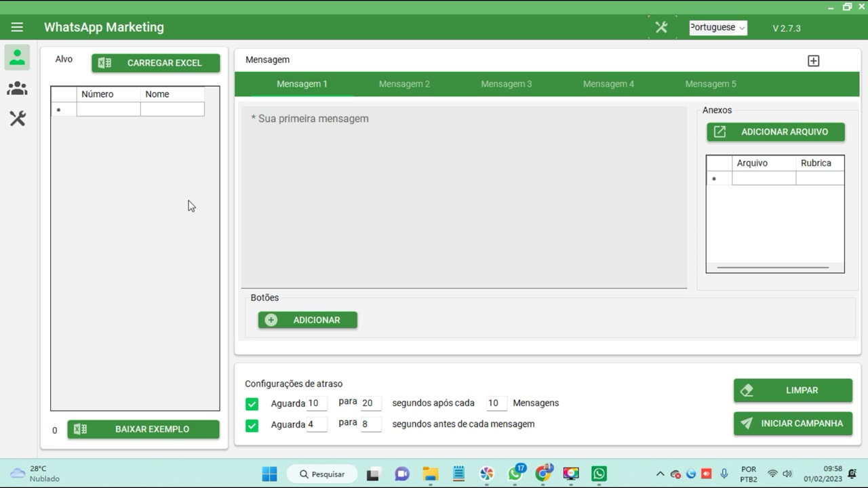Viewport: 868px width, 488px height.
Task: Click BAIXAR EXEMPLO button
Action: pos(143,429)
